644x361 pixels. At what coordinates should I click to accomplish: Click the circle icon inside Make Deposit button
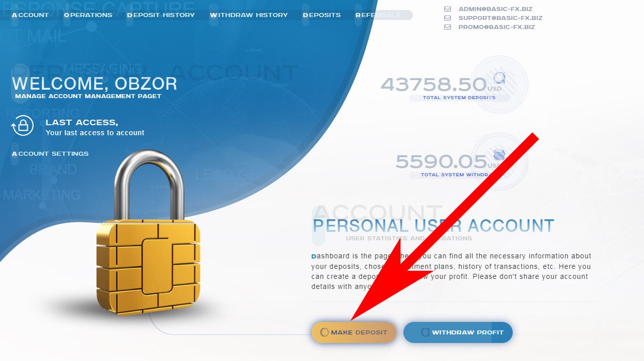[x=324, y=332]
